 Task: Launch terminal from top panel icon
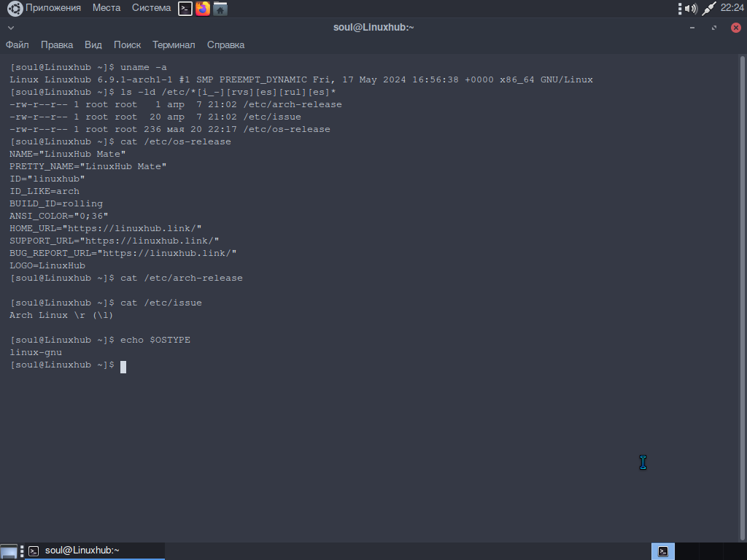click(185, 8)
